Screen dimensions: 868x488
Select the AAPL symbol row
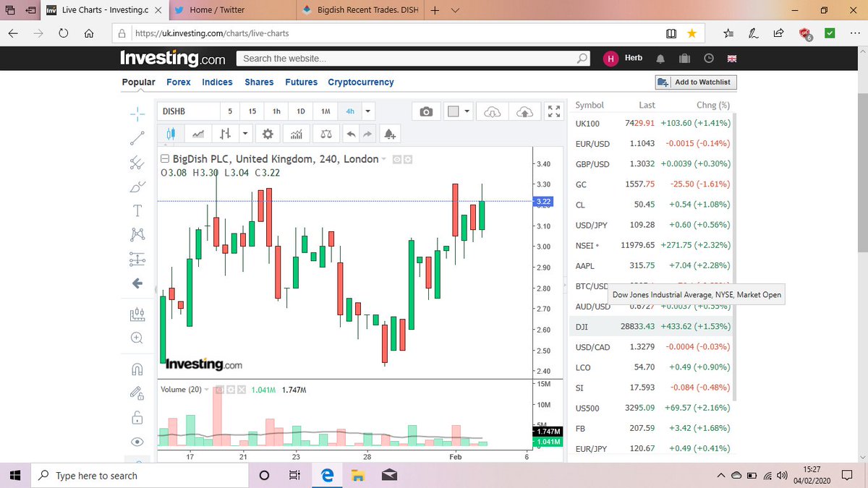click(x=652, y=266)
